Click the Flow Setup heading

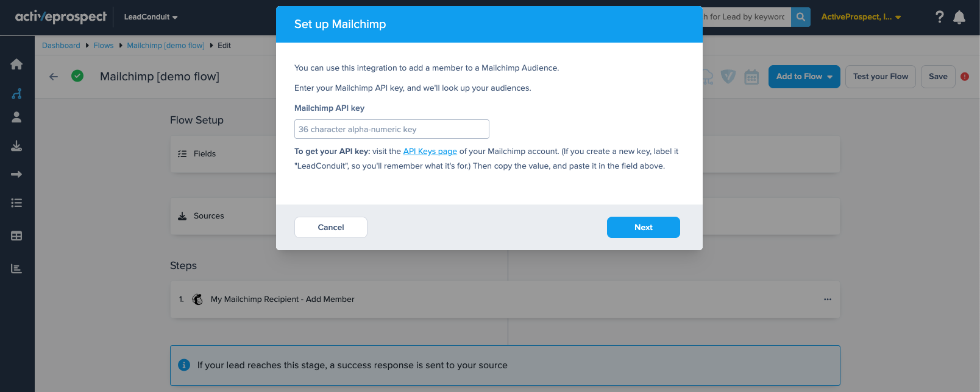tap(197, 120)
